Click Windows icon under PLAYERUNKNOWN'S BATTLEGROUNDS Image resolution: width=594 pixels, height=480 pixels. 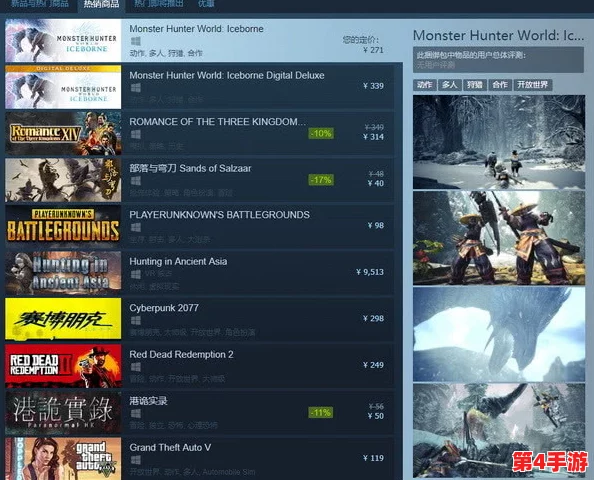[x=136, y=227]
